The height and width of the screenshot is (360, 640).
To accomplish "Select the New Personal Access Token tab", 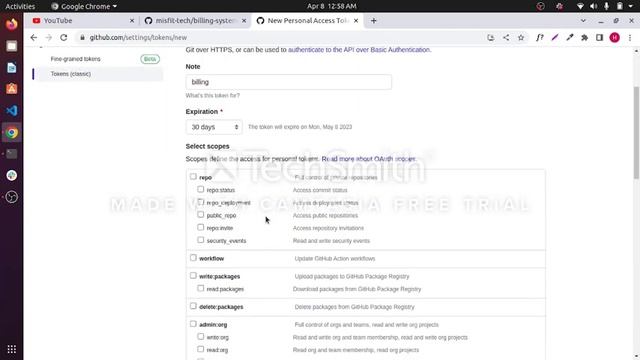I will (306, 21).
